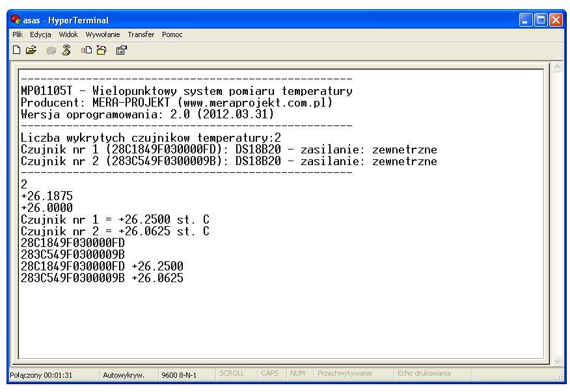Click the 'Producent: MERA-PROJEKT' line
This screenshot has width=570, height=392.
point(177,103)
